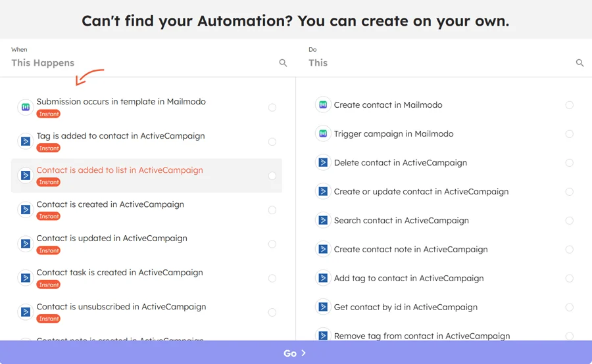Click ActiveCampaign icon beside Contact is updated
The image size is (592, 364).
(25, 244)
